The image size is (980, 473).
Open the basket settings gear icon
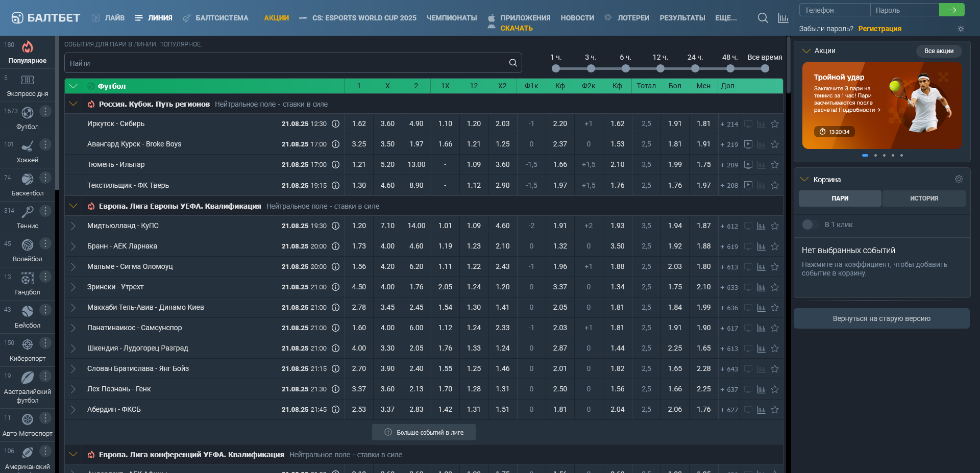coord(959,179)
